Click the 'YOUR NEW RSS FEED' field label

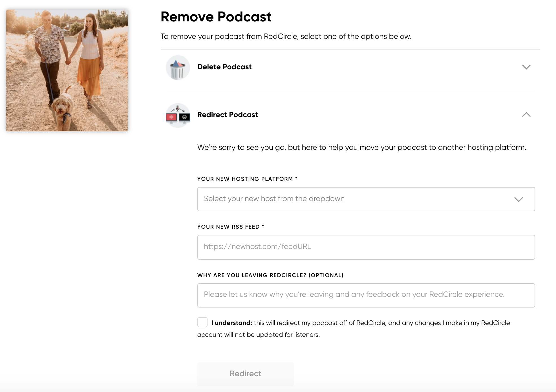(x=230, y=227)
